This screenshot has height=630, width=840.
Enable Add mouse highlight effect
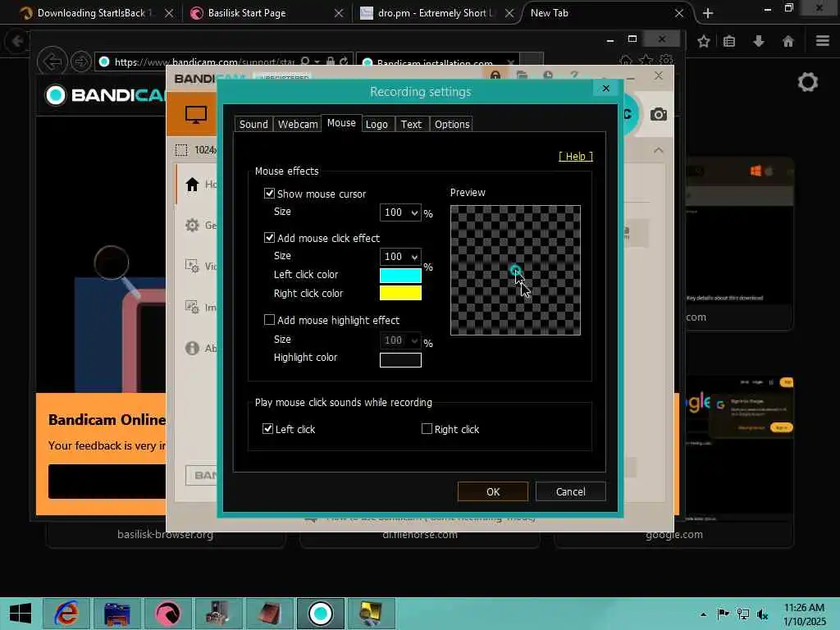(x=269, y=320)
